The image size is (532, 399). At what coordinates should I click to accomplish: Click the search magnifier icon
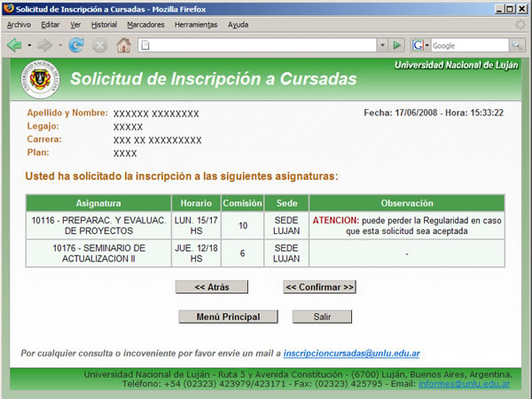(x=517, y=44)
